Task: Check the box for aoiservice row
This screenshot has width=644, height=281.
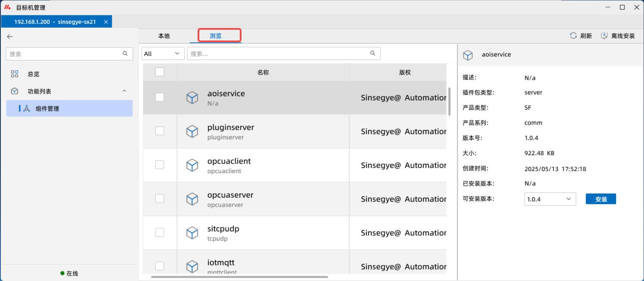Action: (x=160, y=97)
